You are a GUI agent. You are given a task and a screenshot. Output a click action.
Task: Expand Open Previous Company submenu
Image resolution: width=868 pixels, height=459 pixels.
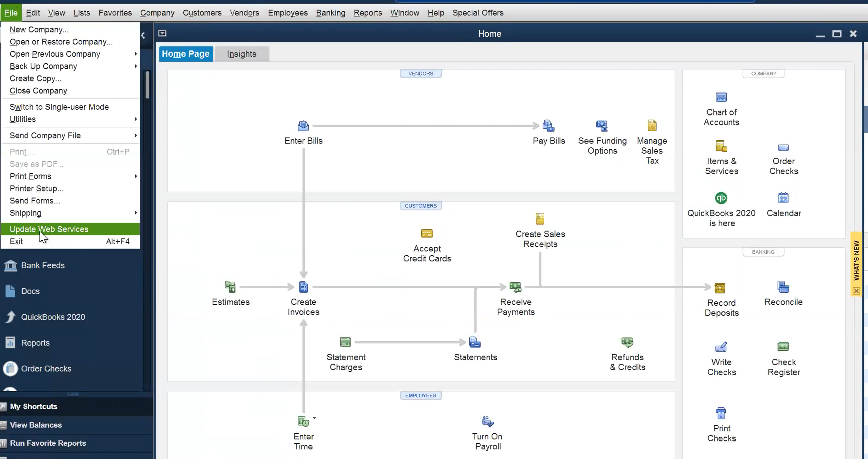(70, 54)
